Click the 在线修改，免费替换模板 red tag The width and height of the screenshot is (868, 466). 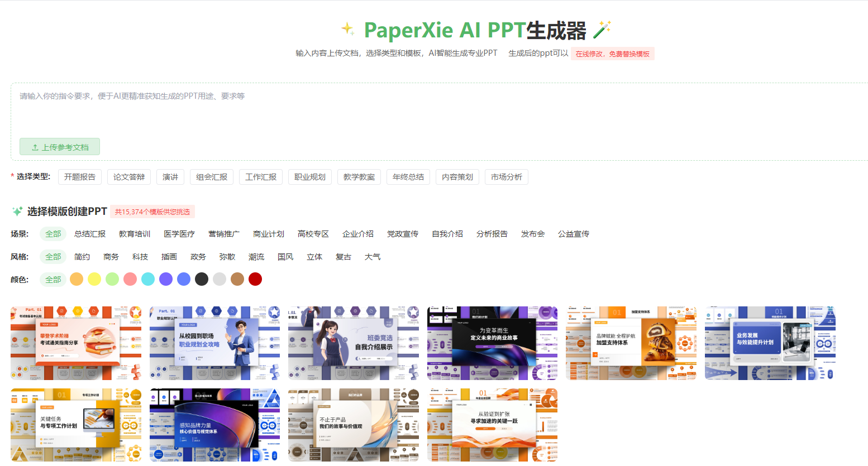click(612, 54)
